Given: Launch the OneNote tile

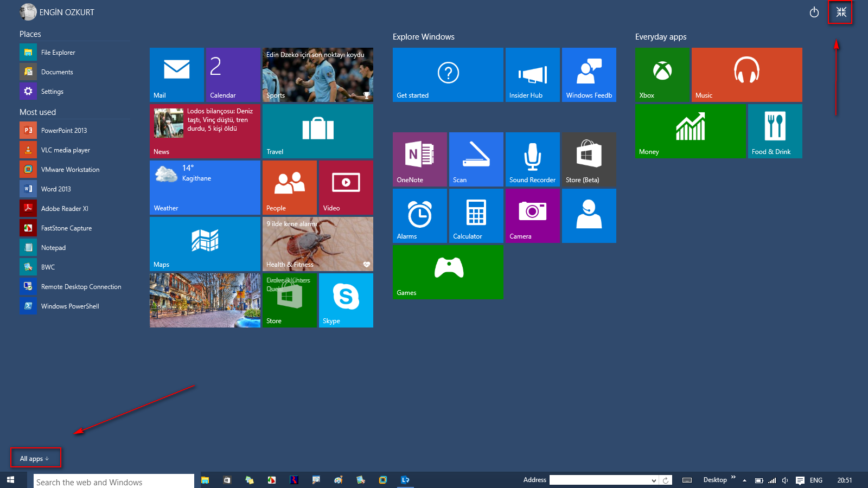Looking at the screenshot, I should click(x=420, y=159).
